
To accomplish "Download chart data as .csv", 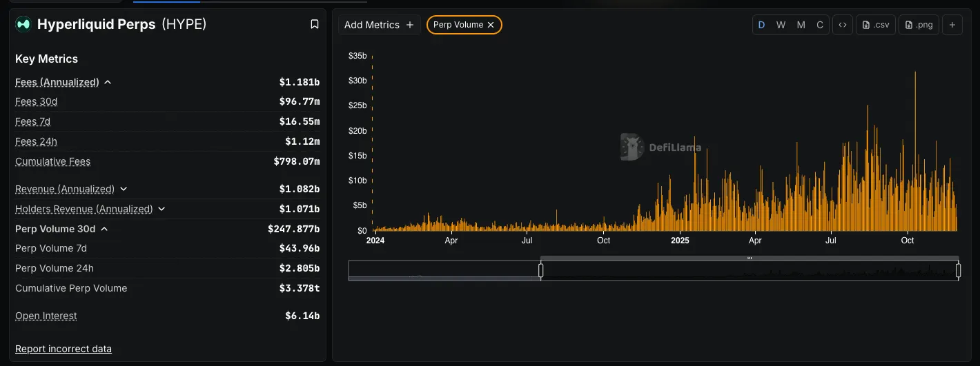I will [876, 25].
